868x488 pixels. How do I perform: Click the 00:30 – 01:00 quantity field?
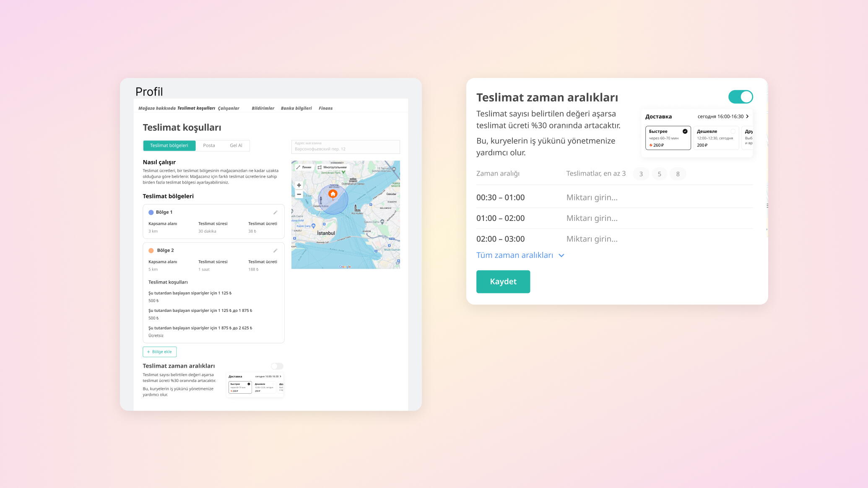pyautogui.click(x=592, y=197)
